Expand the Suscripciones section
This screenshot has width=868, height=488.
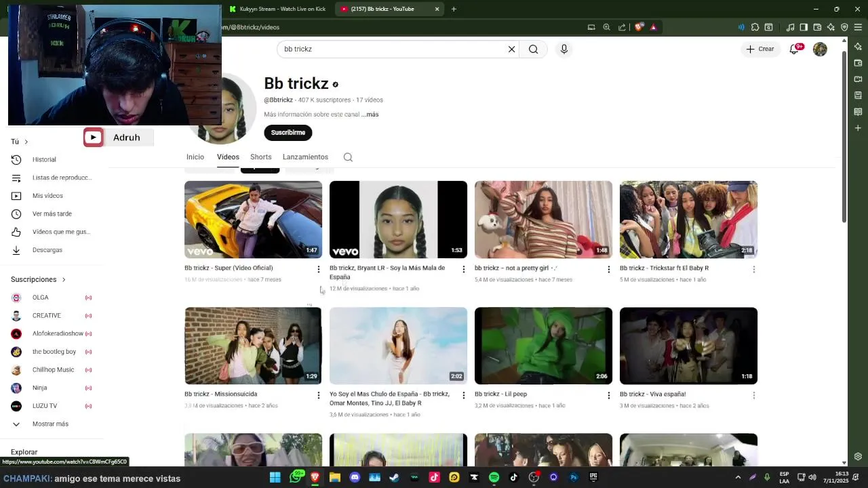pyautogui.click(x=39, y=279)
